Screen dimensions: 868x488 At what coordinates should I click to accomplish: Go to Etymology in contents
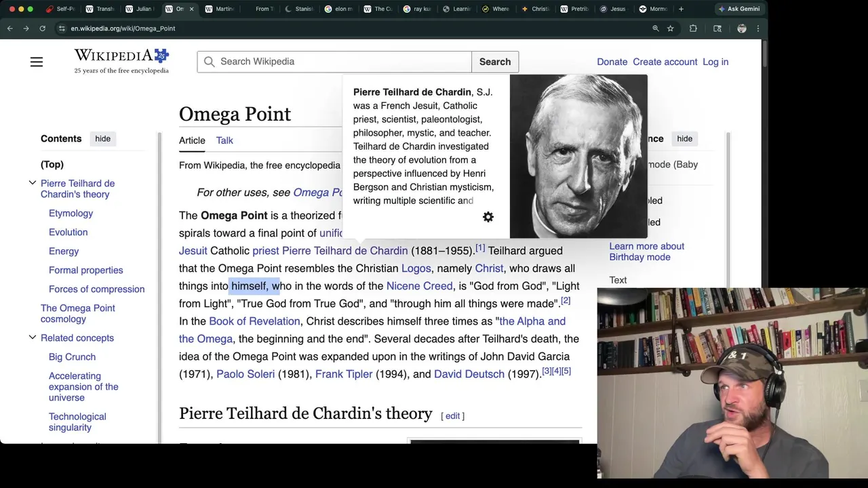pyautogui.click(x=71, y=213)
